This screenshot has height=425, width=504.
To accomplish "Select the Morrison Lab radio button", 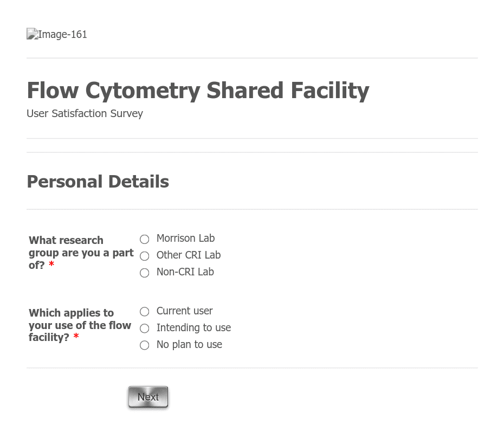I will click(144, 239).
